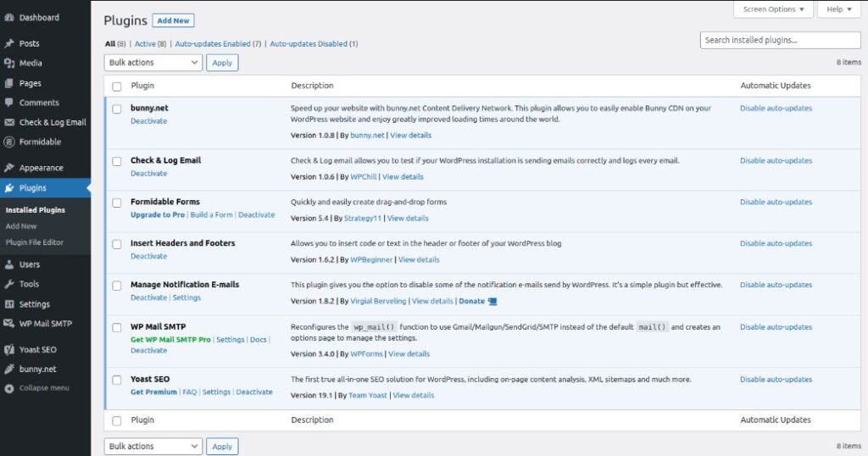Click the Posts pushpin icon
The height and width of the screenshot is (456, 868).
[8, 43]
